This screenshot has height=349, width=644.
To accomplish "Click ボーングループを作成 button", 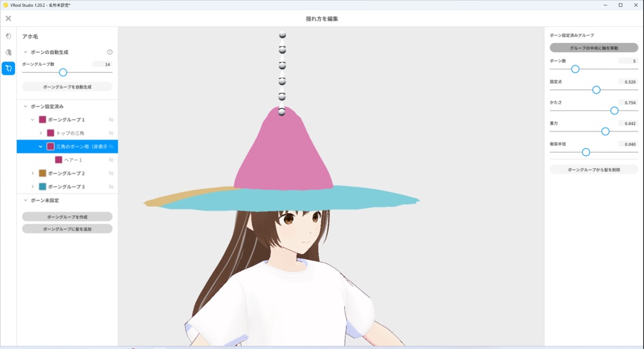I will [x=67, y=217].
